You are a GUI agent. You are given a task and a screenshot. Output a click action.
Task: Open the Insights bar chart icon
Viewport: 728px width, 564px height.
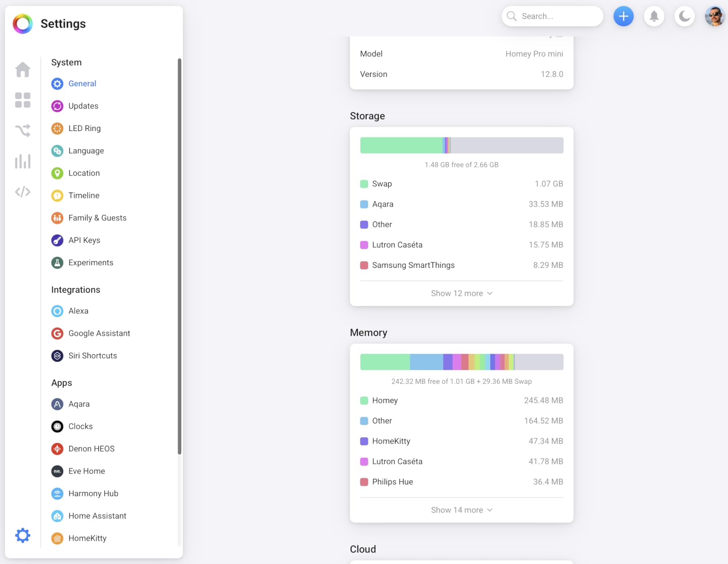tap(23, 161)
